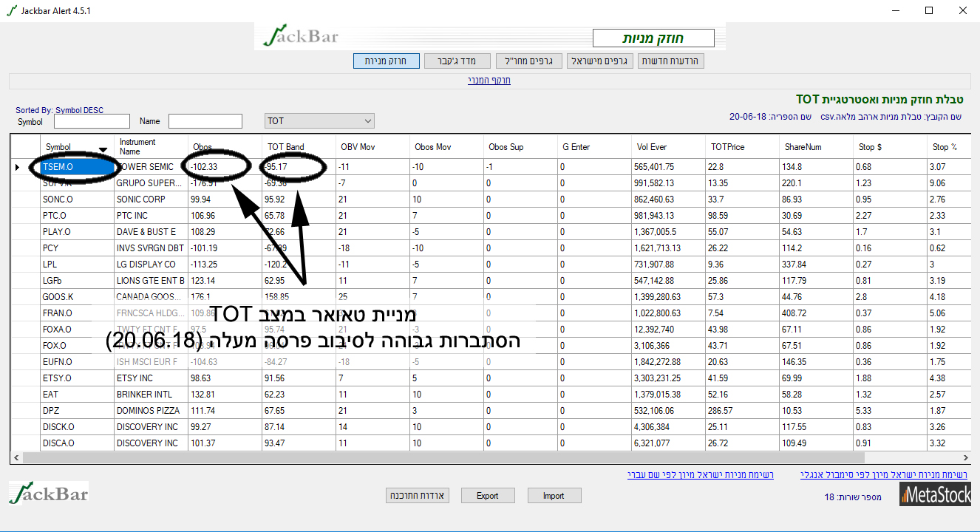Click the Obos Mov column header
This screenshot has width=980, height=532.
click(446, 146)
